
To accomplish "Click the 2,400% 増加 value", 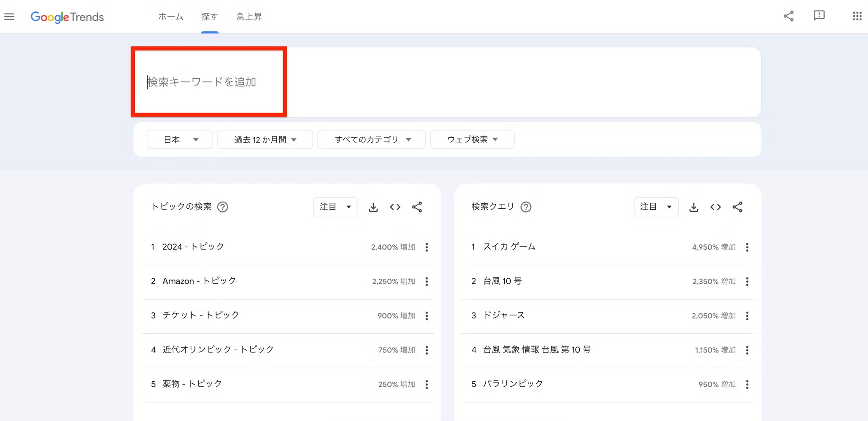I will tap(393, 247).
